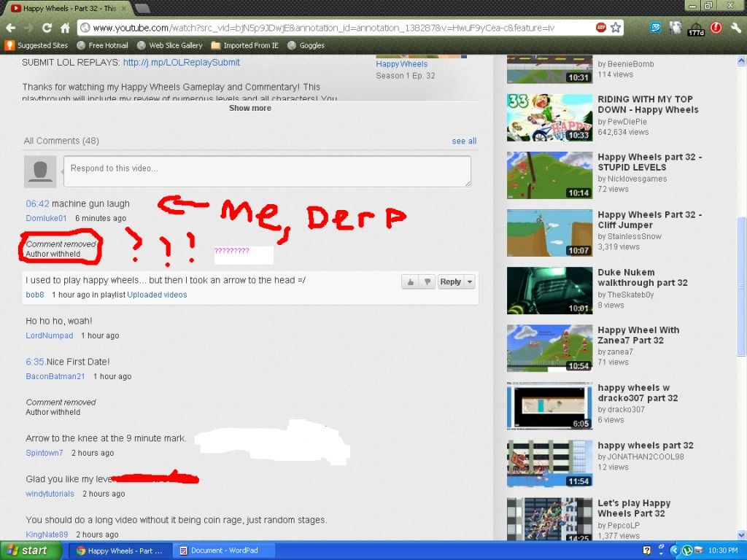Open the LordNumpad user profile link
The height and width of the screenshot is (560, 747).
50,335
